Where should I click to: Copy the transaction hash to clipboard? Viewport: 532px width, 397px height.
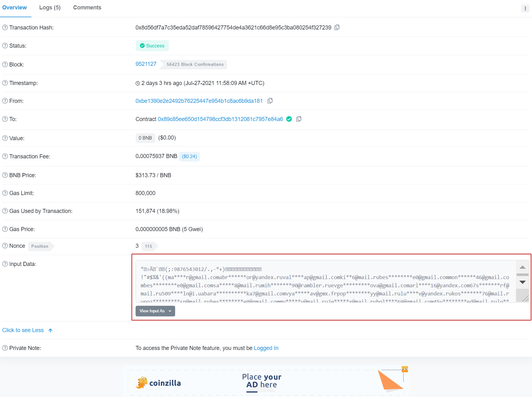[x=337, y=27]
